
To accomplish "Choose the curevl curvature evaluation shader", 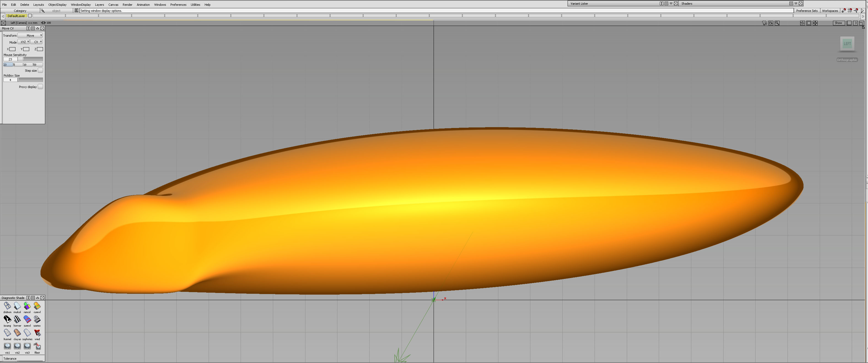I will (37, 306).
